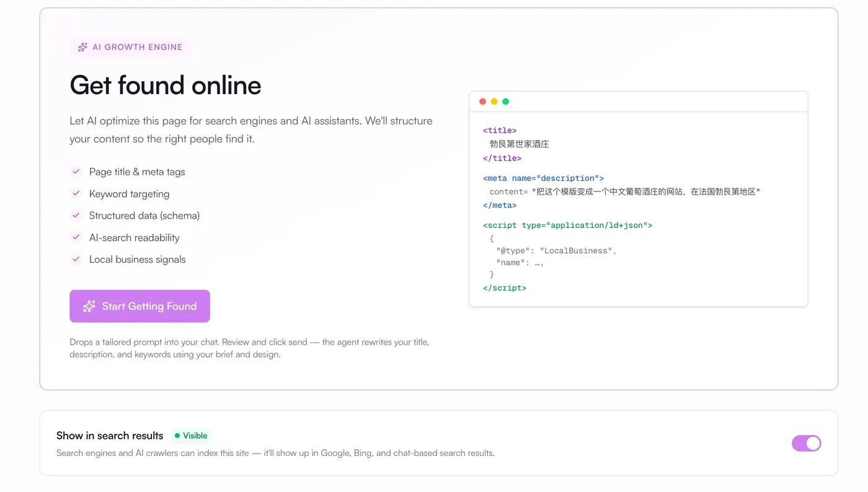868x492 pixels.
Task: Click yellow dot in code preview window
Action: (x=494, y=102)
